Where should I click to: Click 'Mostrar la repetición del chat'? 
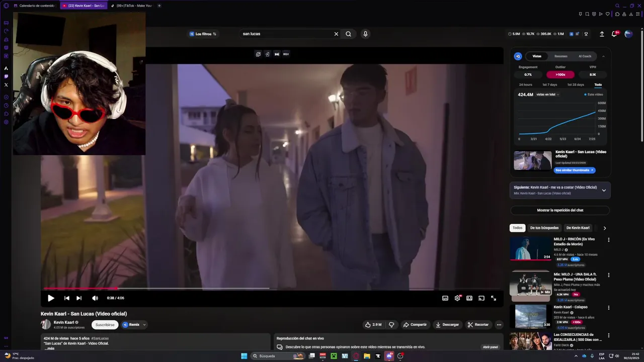pyautogui.click(x=560, y=210)
